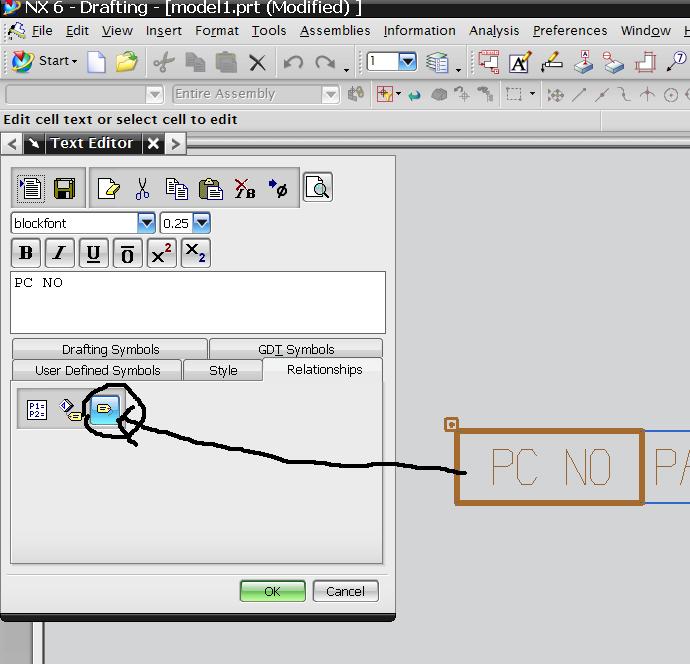Go to next dialog with right arrow
Screen dimensions: 690x664
click(x=176, y=143)
